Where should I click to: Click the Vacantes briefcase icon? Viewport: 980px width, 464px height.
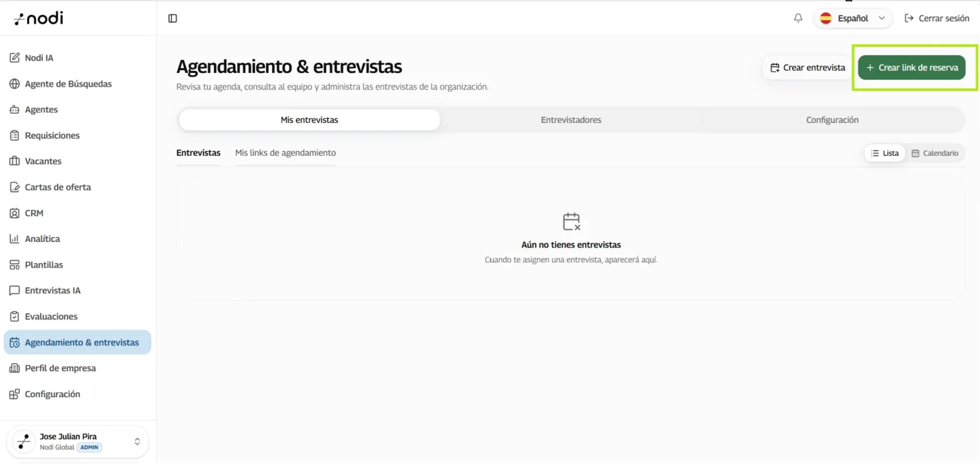(15, 161)
